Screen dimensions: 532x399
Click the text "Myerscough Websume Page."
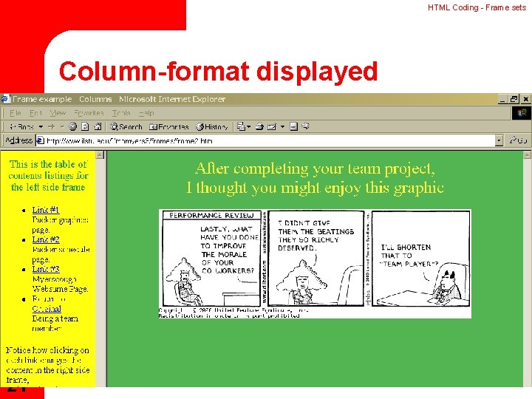click(60, 284)
